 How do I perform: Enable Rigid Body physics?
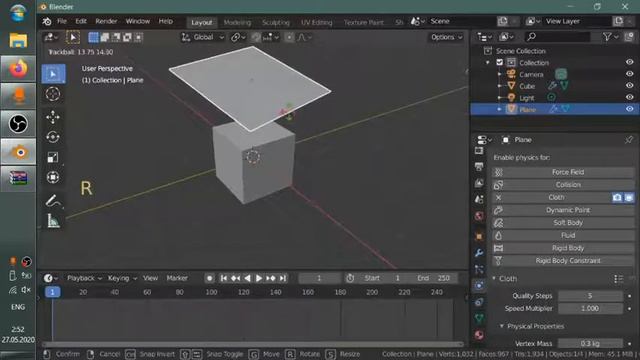(563, 248)
